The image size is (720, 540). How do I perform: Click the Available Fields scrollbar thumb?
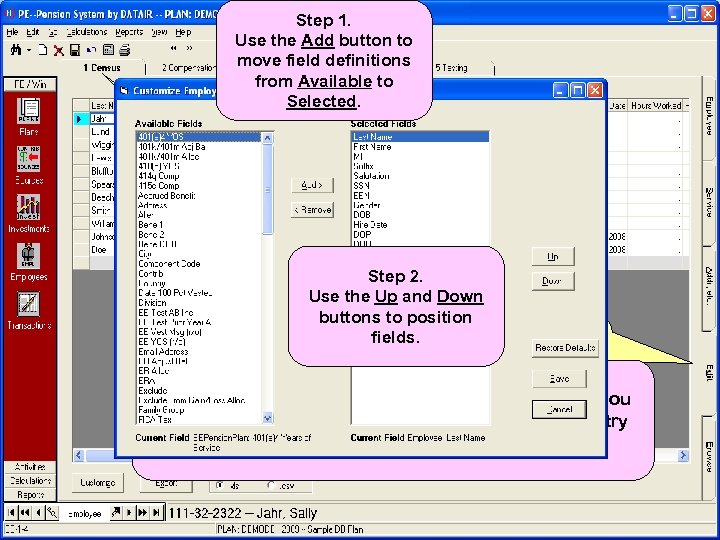(x=267, y=189)
